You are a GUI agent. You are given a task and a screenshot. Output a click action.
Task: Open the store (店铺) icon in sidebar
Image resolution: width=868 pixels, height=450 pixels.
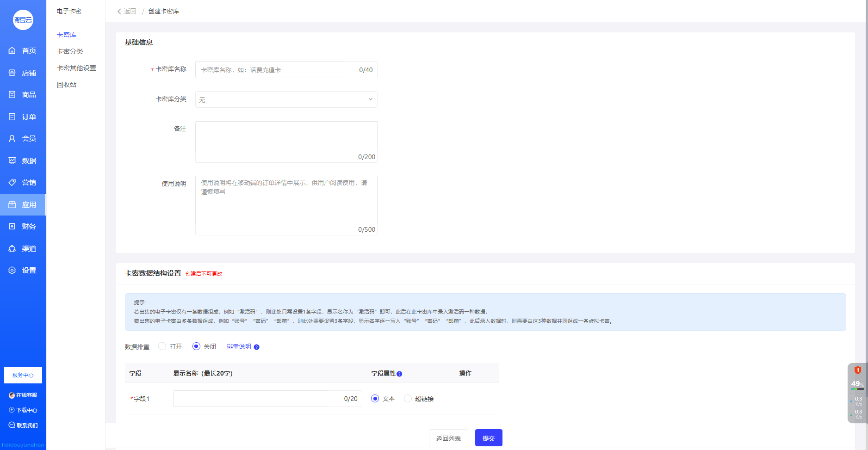click(12, 73)
